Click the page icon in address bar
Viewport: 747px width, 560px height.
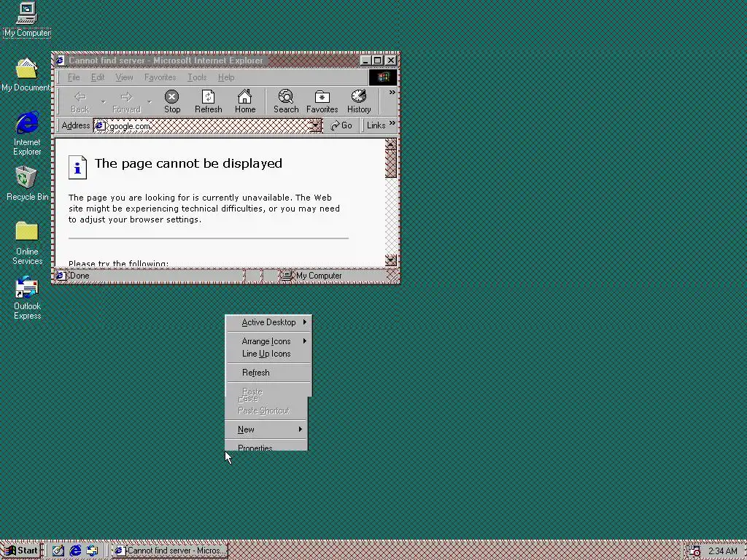click(100, 125)
